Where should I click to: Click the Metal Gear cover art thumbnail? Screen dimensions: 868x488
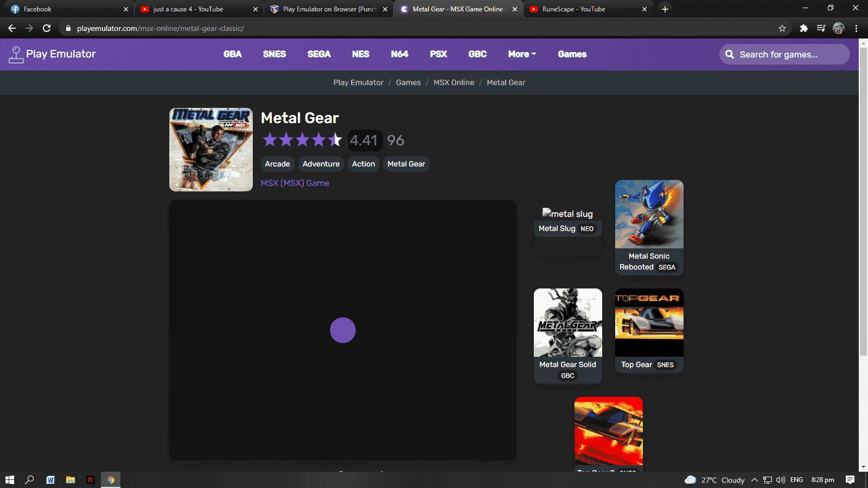211,150
